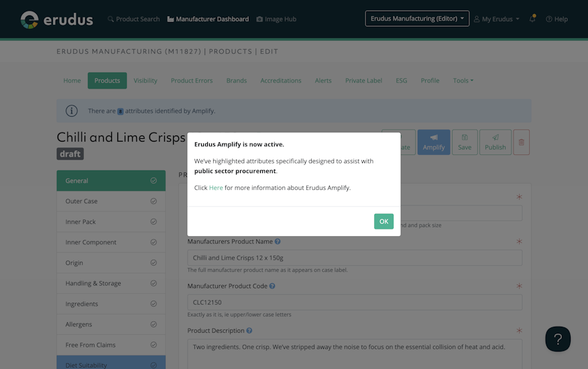The image size is (588, 369).
Task: Select the General section in sidebar
Action: pyautogui.click(x=111, y=180)
